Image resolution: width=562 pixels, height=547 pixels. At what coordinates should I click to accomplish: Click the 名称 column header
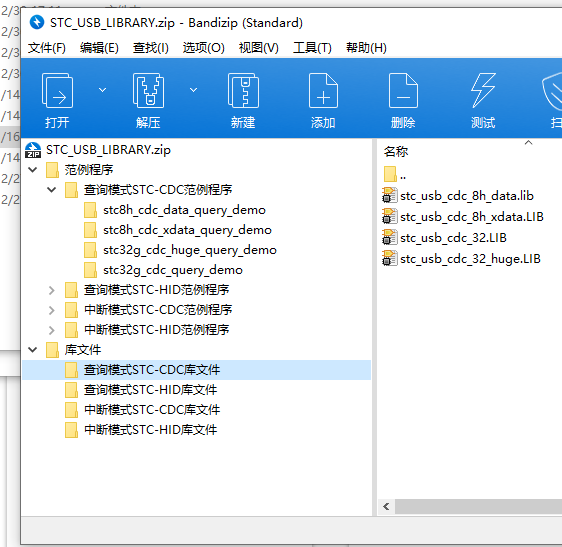tap(396, 152)
